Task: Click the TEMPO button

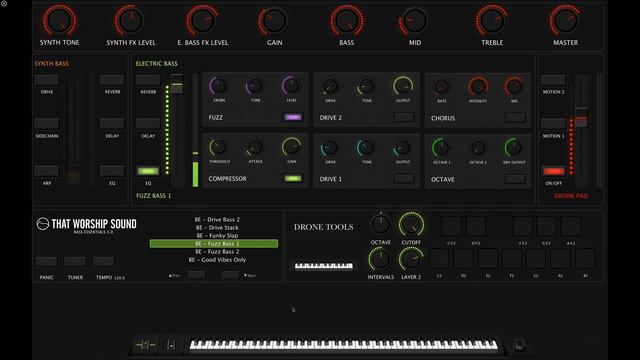Action: 104,262
